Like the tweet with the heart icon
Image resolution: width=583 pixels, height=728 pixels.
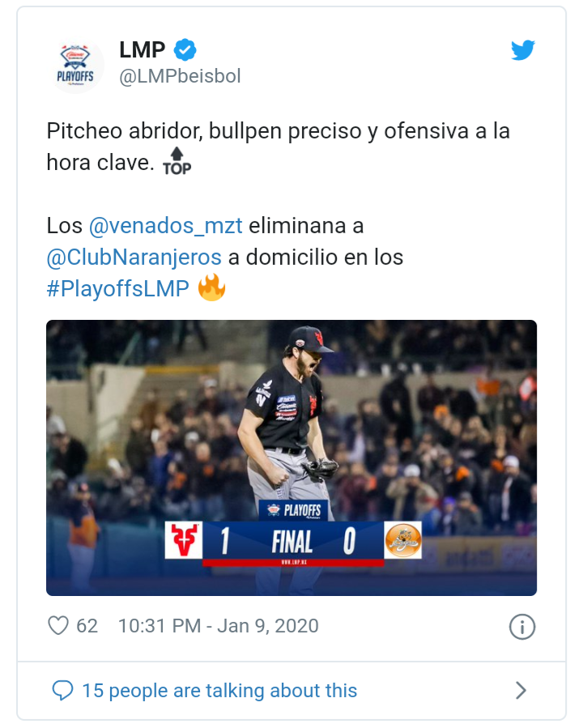coord(58,626)
